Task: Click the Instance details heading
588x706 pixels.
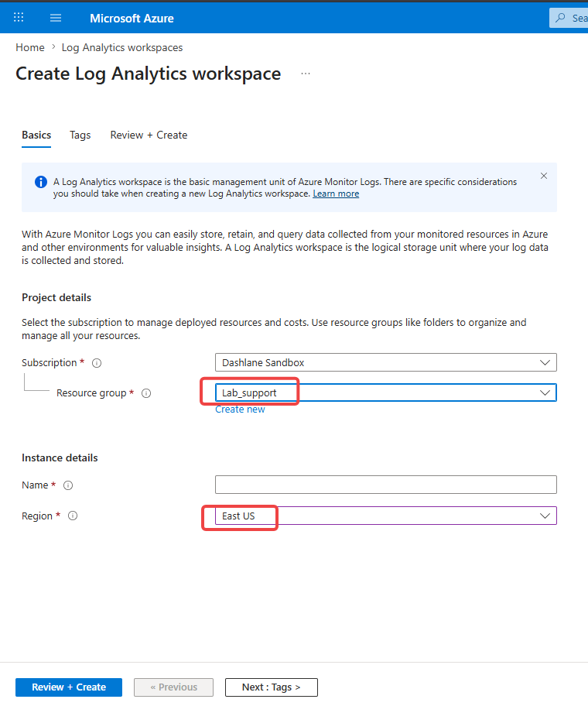Action: point(60,458)
